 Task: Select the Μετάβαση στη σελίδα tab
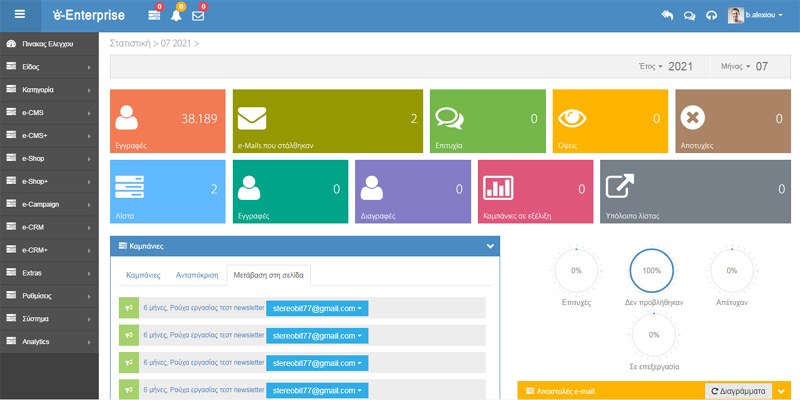tap(270, 274)
